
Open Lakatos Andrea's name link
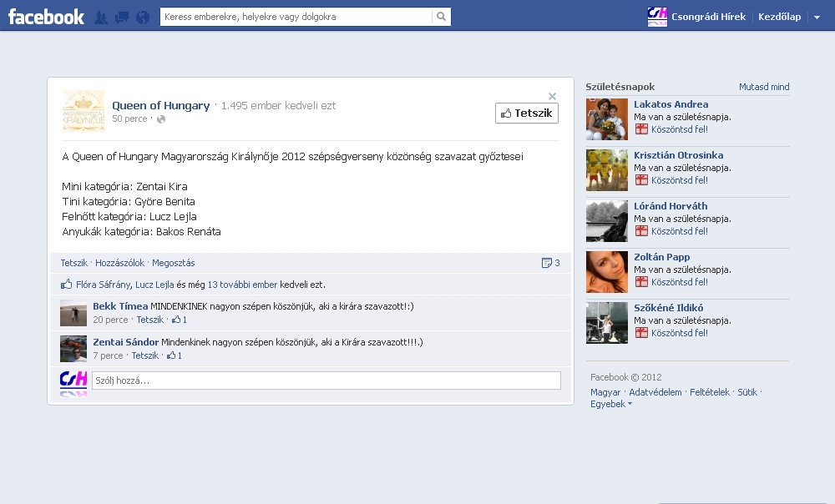point(671,104)
